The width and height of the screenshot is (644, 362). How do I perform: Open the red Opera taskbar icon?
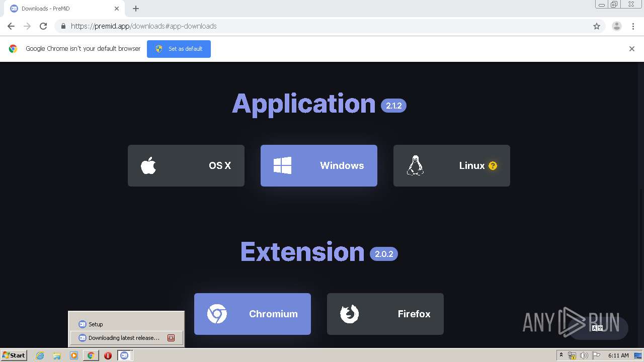pos(108,355)
